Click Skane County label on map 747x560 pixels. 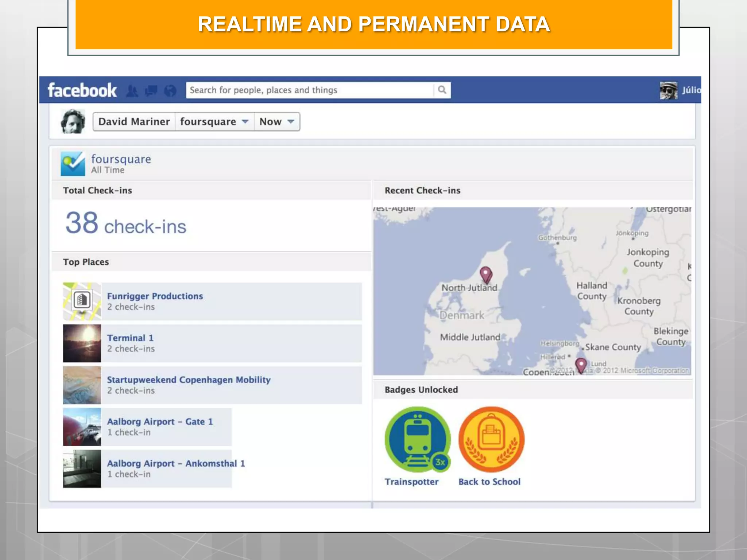pyautogui.click(x=613, y=347)
